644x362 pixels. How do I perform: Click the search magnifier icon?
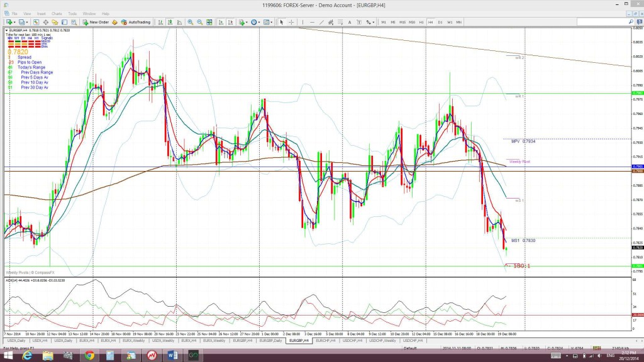pyautogui.click(x=631, y=22)
